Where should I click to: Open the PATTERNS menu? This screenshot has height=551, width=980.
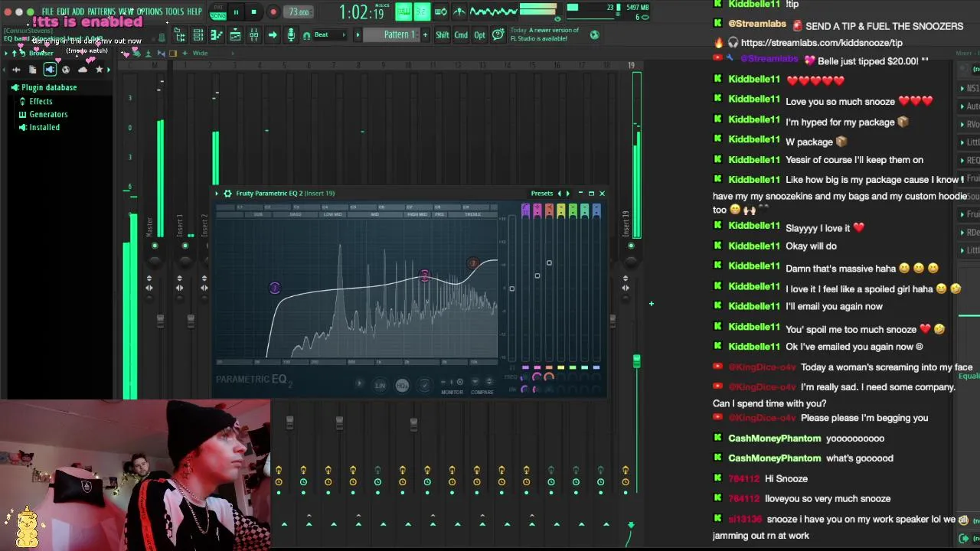pos(102,11)
